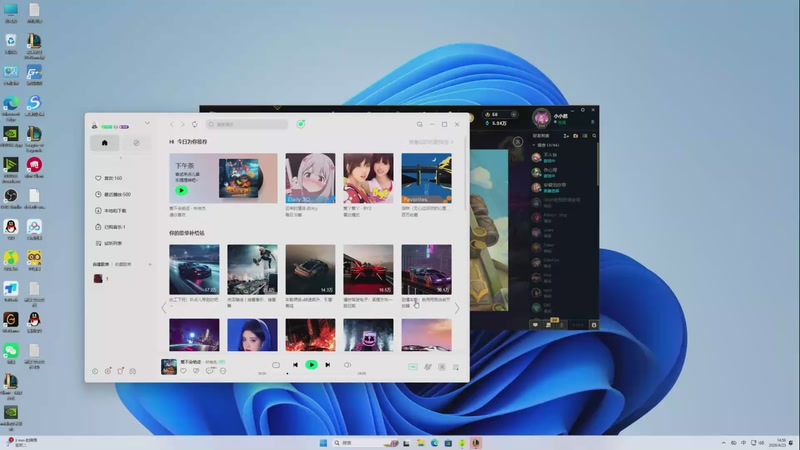This screenshot has height=450, width=800.
Task: Open the dusty brown car playlist
Action: click(310, 269)
